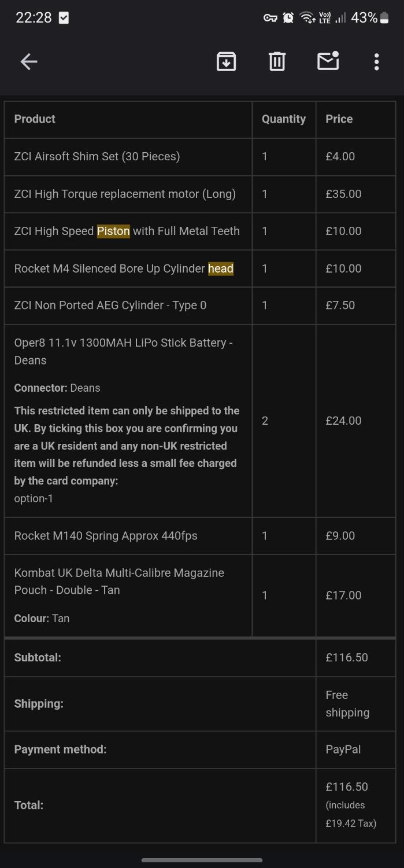Image resolution: width=404 pixels, height=868 pixels.
Task: Tap the VPN key status icon
Action: 270,18
